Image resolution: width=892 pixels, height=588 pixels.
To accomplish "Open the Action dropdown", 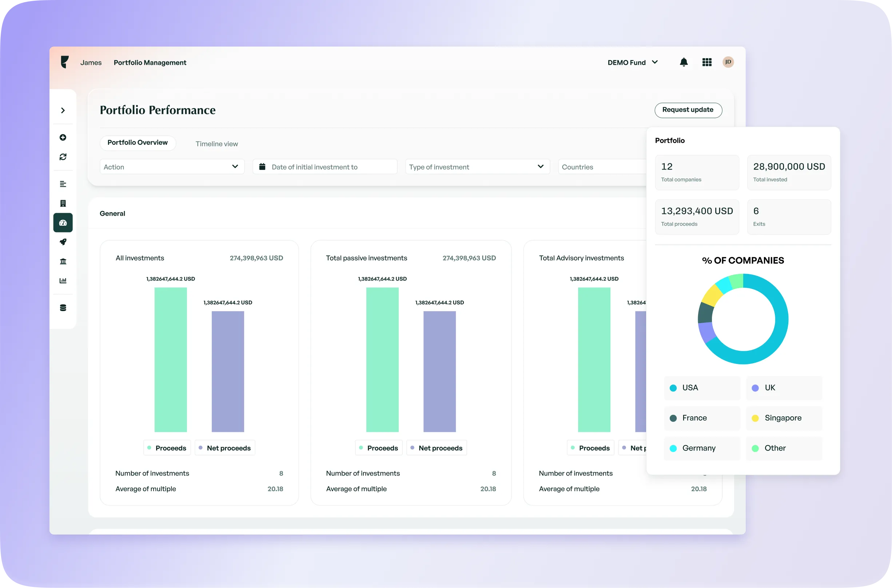I will (x=172, y=167).
